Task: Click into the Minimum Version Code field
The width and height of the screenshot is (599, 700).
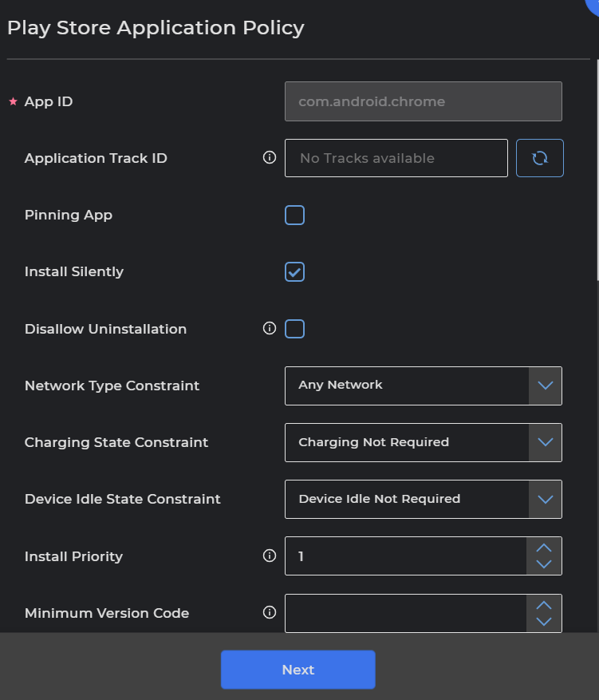Action: (x=405, y=613)
